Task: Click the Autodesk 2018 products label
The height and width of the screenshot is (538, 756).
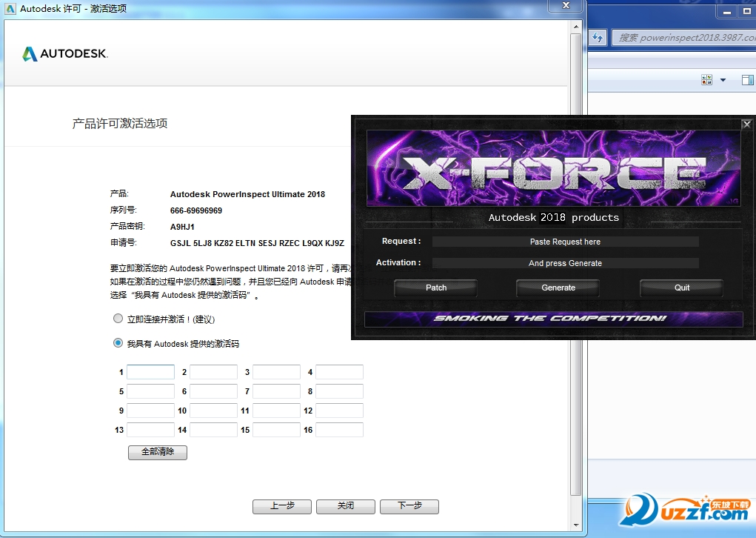Action: click(x=554, y=218)
